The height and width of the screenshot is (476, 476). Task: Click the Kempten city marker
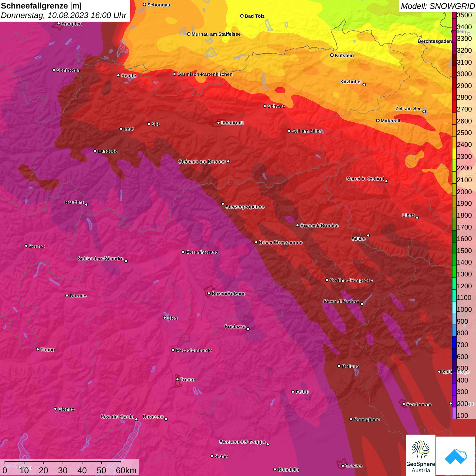pyautogui.click(x=58, y=23)
